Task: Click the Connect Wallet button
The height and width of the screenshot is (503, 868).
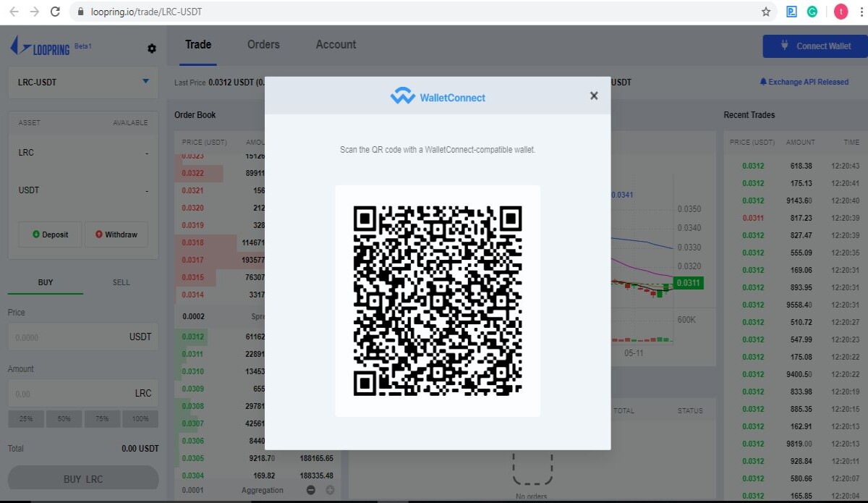Action: [x=815, y=46]
